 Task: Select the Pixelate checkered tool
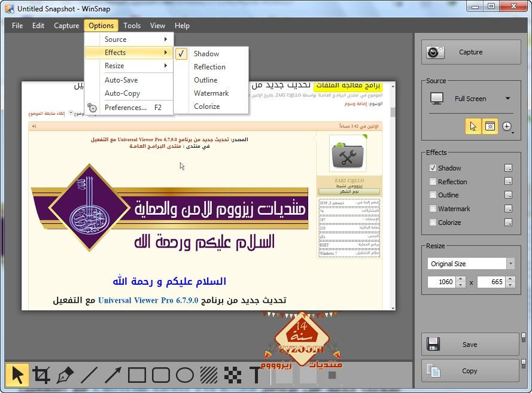(233, 375)
